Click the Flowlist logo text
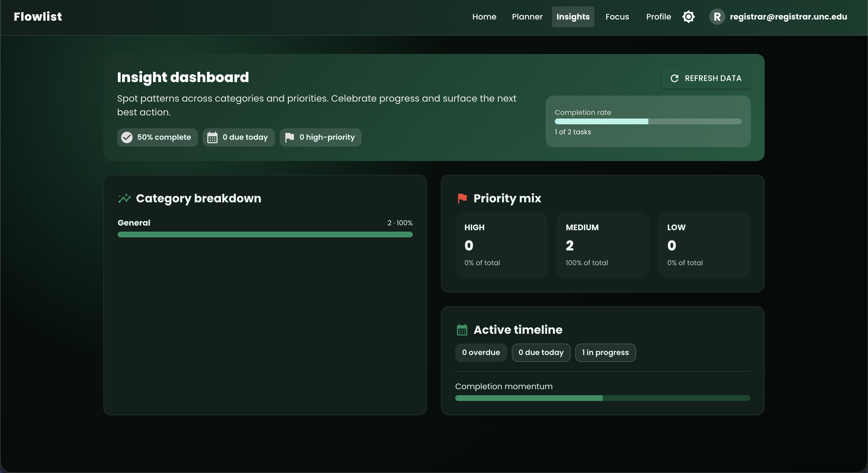Screen dimensions: 868x473 [x=38, y=16]
